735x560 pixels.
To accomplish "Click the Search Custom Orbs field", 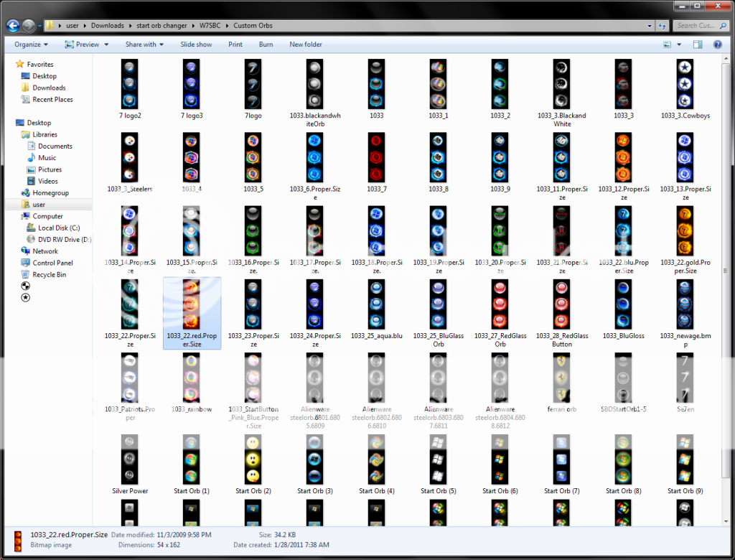I will (698, 26).
